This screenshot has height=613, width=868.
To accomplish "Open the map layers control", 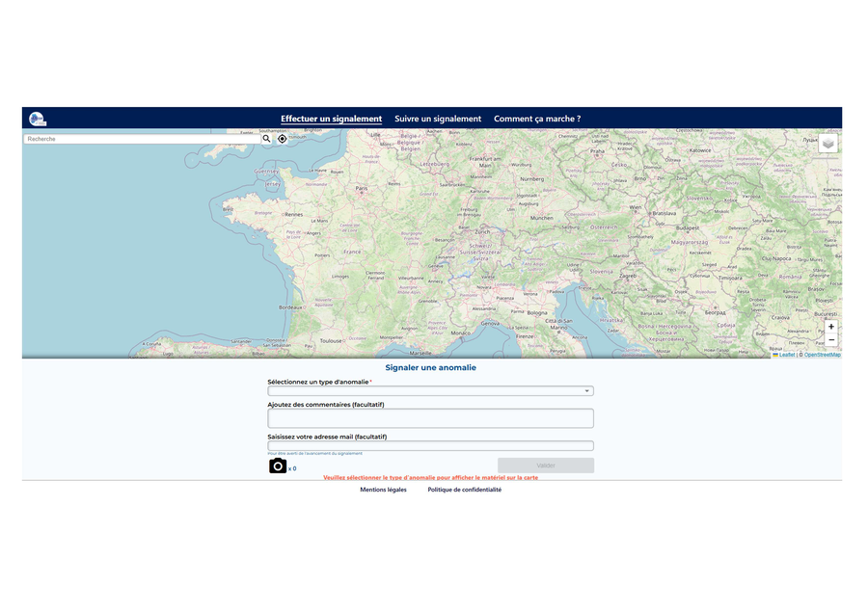I will (828, 144).
